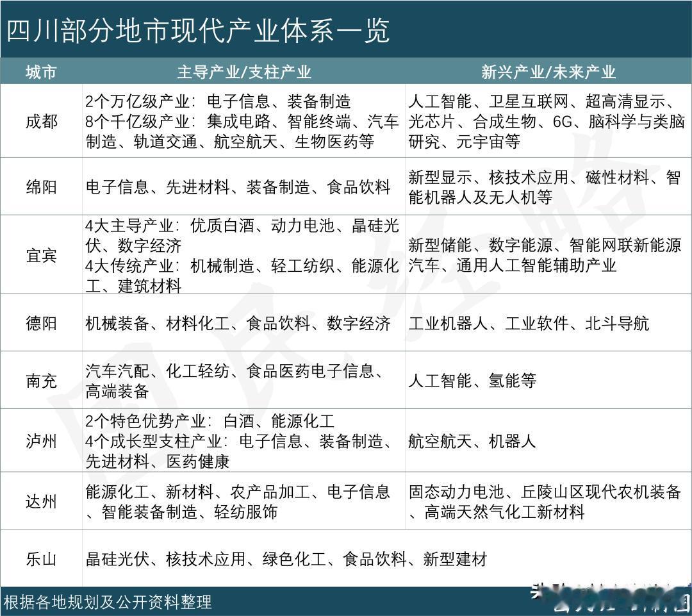The height and width of the screenshot is (616, 692).
Task: Click the footer 根据各地规划及公开资料整理
Action: click(108, 602)
